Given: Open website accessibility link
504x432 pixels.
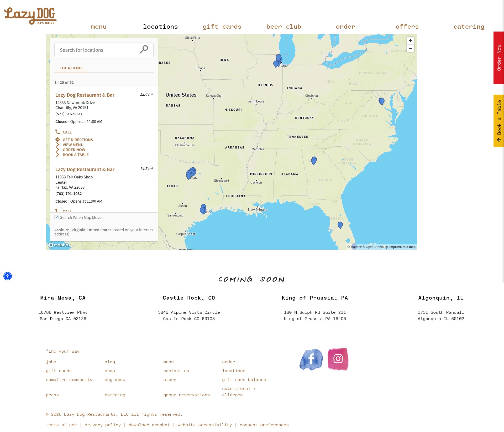Looking at the screenshot, I should coord(205,425).
